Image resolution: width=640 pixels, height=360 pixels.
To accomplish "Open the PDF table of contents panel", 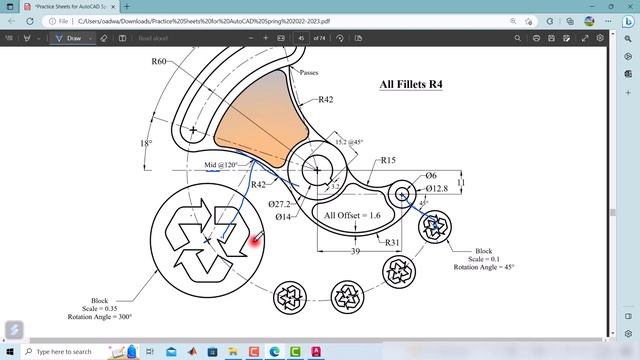I will click(x=9, y=38).
